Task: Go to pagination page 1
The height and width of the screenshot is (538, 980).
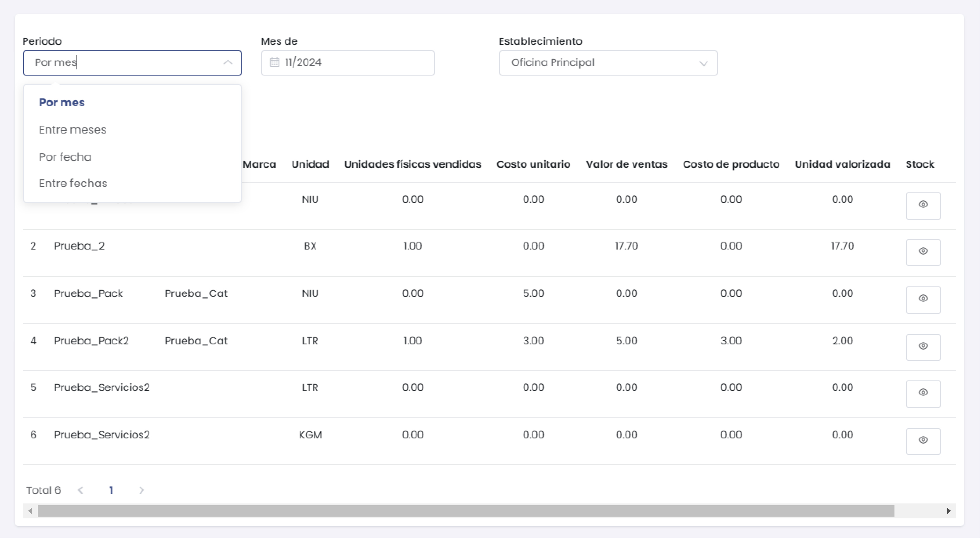Action: click(x=111, y=490)
